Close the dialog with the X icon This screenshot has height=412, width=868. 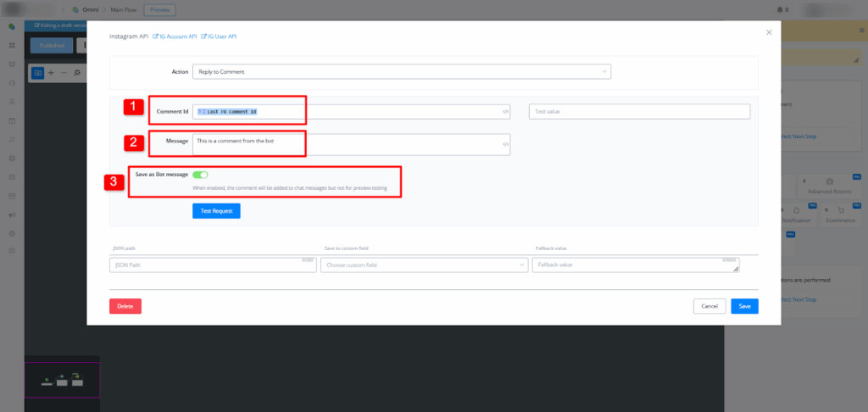click(x=769, y=32)
